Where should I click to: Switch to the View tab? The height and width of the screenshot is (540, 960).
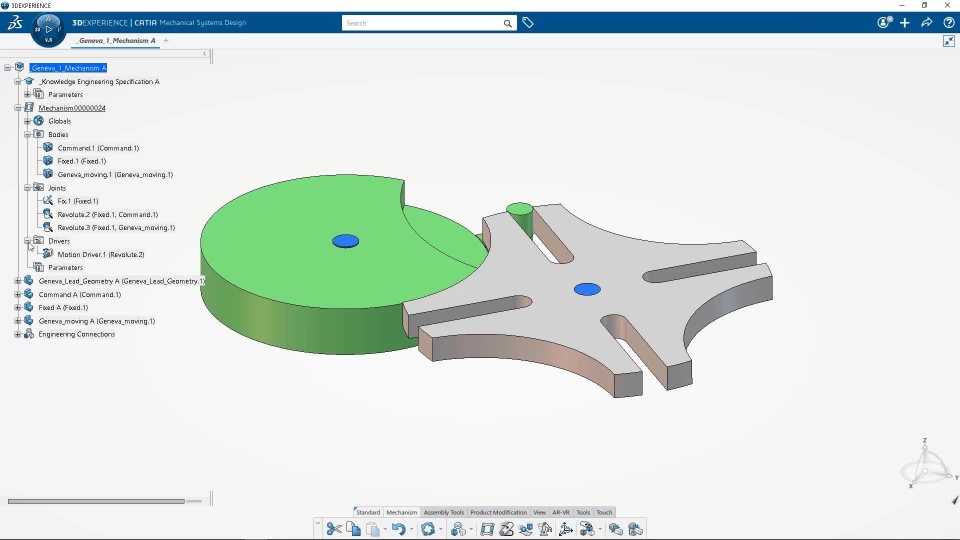[x=539, y=512]
